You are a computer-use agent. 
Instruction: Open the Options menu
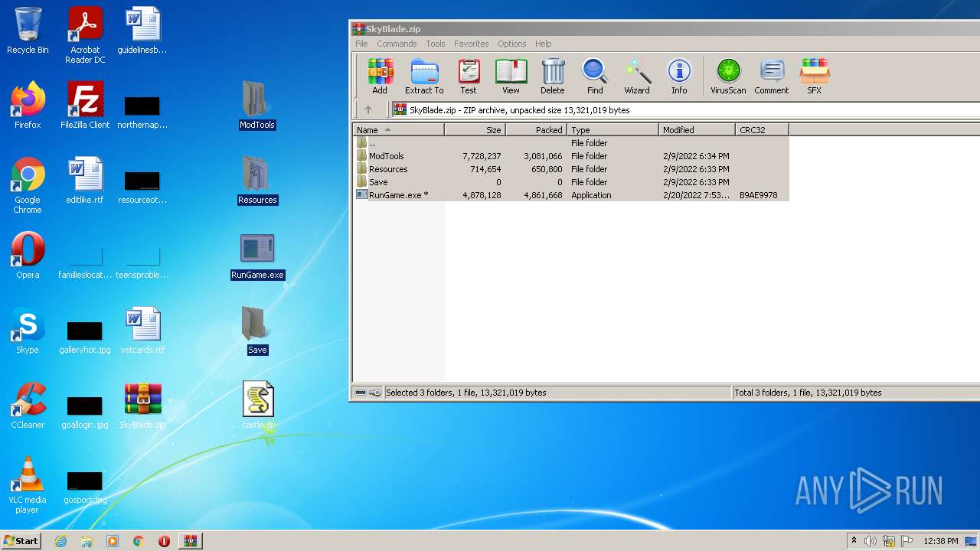(x=511, y=44)
